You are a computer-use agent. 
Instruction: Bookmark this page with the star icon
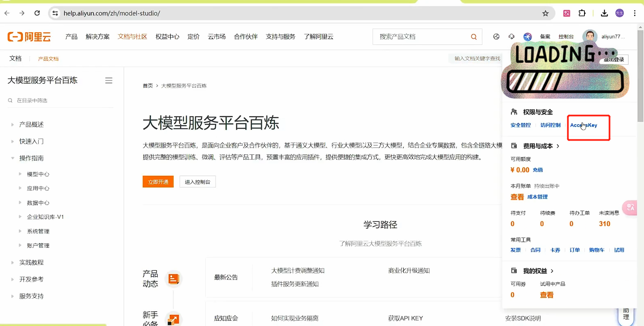point(545,13)
